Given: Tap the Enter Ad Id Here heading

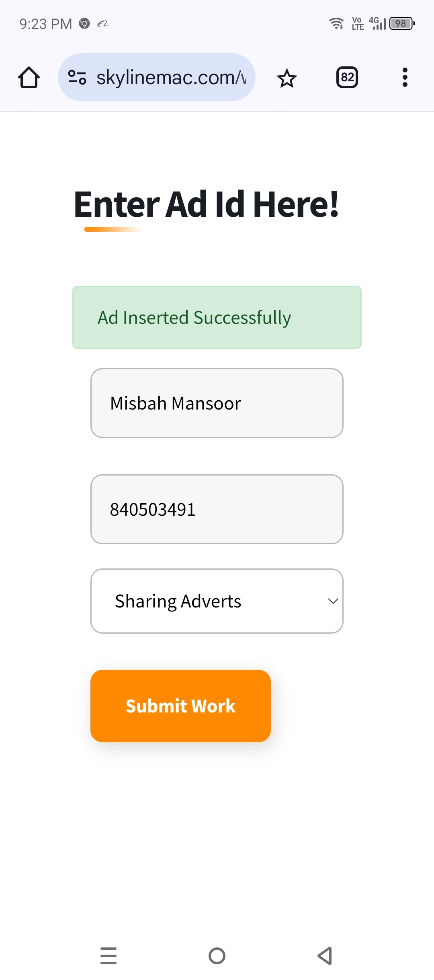Looking at the screenshot, I should [206, 204].
